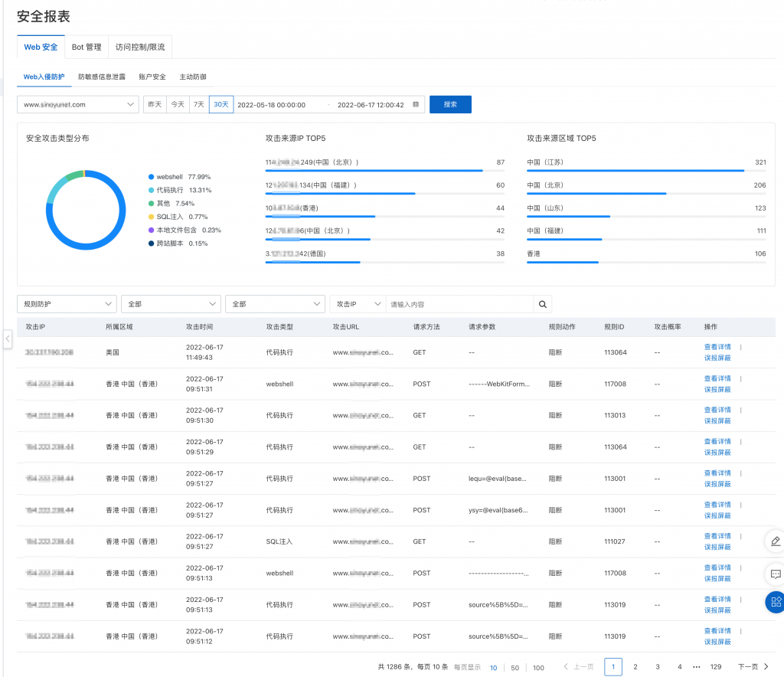Select 昨天 time range
Screen dimensions: 784x677
coord(155,104)
